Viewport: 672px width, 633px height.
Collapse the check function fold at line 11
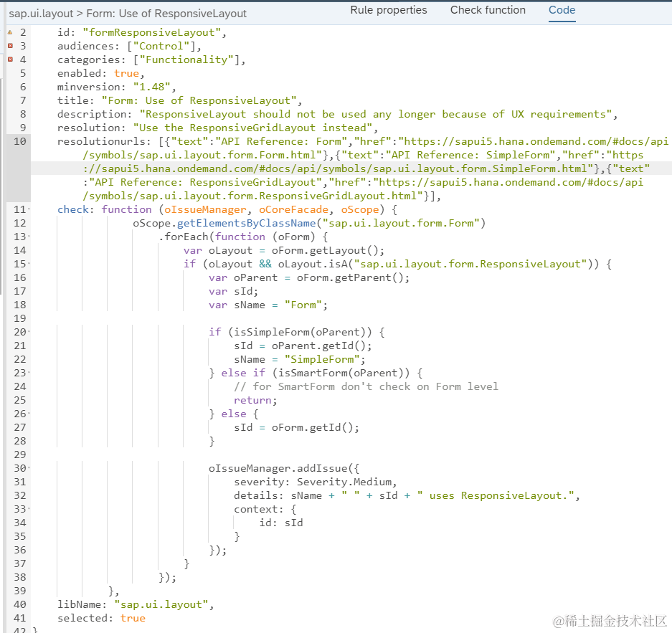click(29, 210)
